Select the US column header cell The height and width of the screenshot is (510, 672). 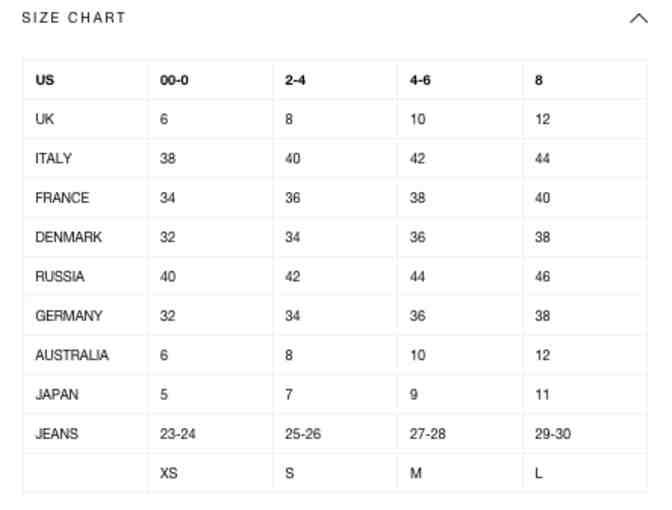tap(45, 80)
